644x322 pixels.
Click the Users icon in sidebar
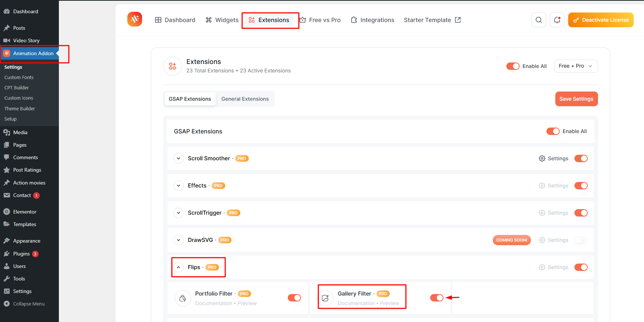(7, 266)
